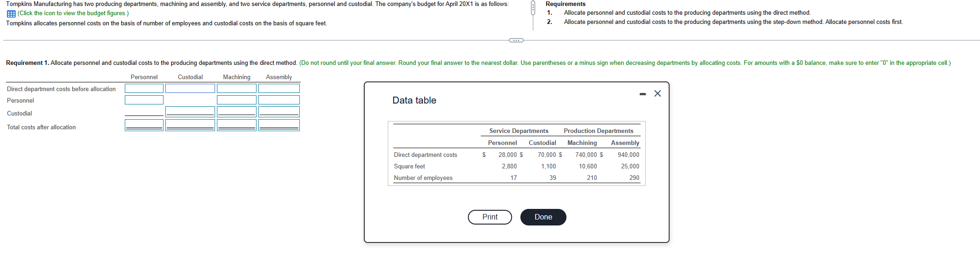Click the 39 Custodial employees value
Viewport: 980px width, 277px height.
pyautogui.click(x=553, y=178)
